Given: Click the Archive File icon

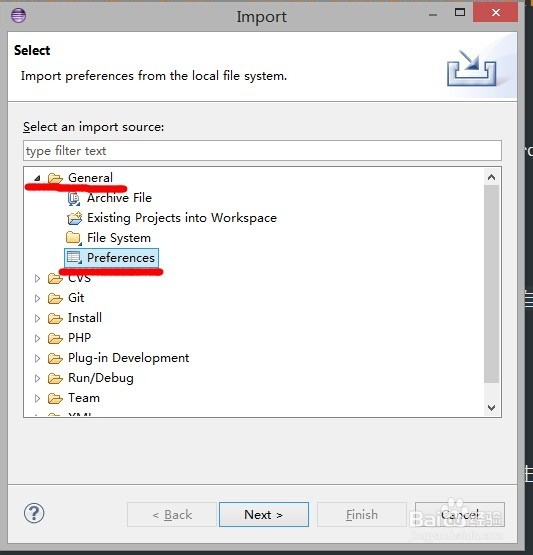Looking at the screenshot, I should (74, 198).
